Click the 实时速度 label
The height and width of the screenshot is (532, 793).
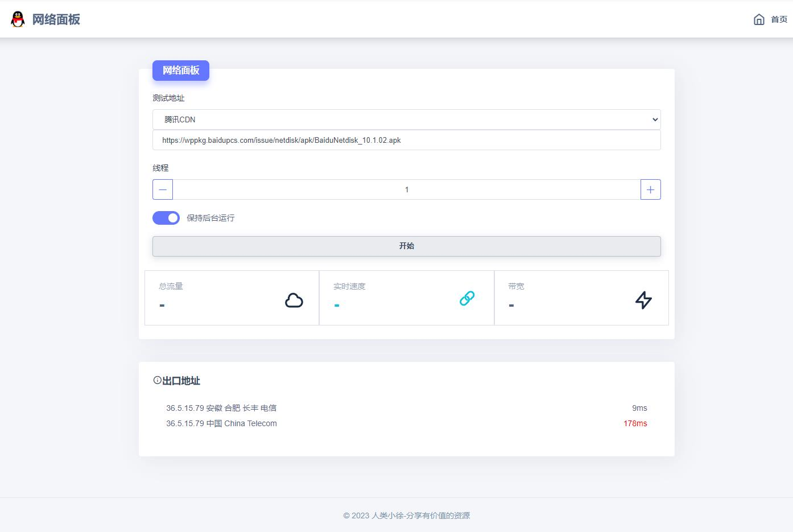[349, 286]
